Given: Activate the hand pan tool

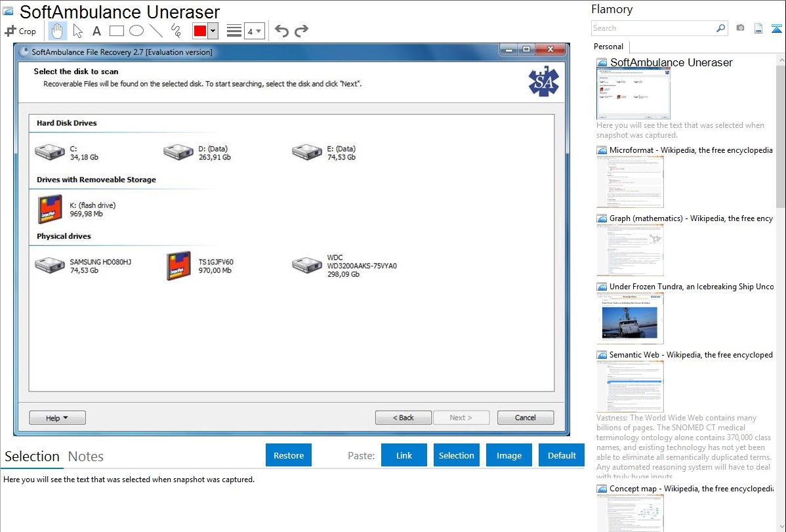Looking at the screenshot, I should point(57,31).
